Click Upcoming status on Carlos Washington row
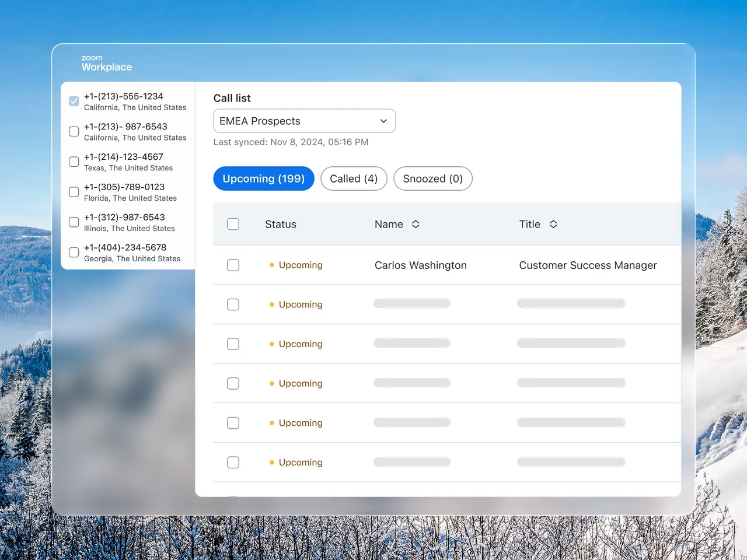747x560 pixels. click(296, 265)
